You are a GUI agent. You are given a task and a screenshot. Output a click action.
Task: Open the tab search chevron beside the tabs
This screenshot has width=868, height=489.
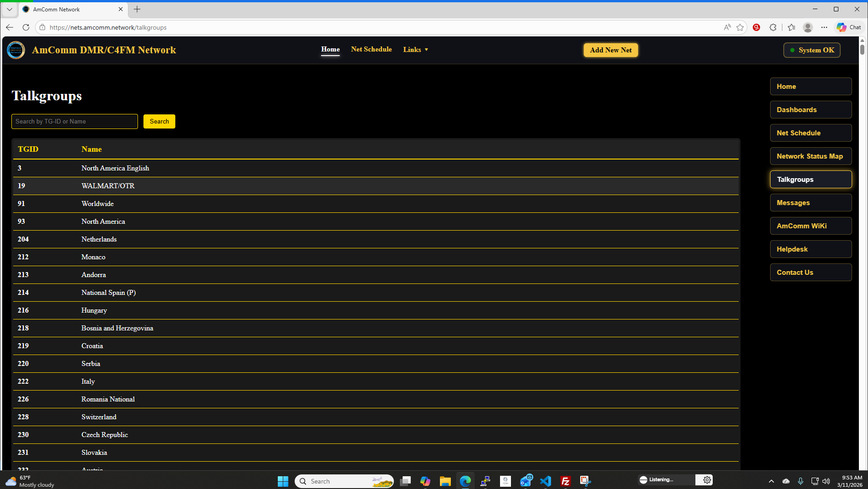pyautogui.click(x=9, y=9)
